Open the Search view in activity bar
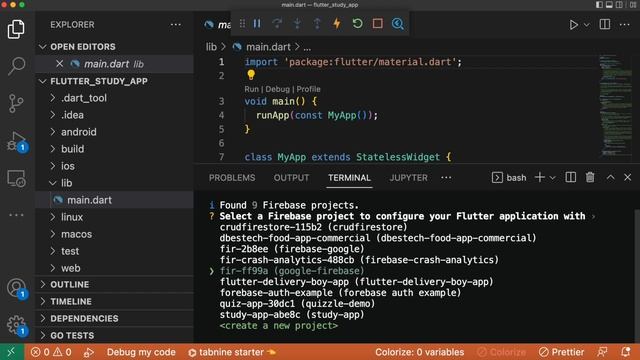Viewport: 640px width, 360px height. click(16, 66)
